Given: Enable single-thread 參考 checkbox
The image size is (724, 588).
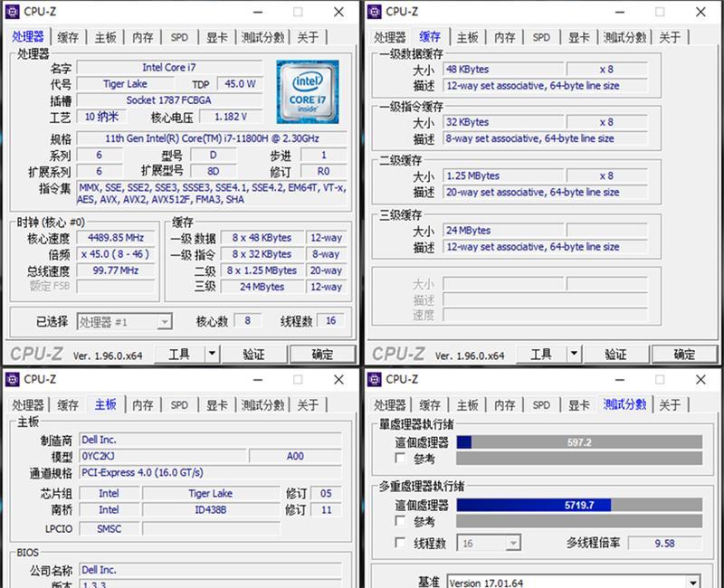Looking at the screenshot, I should [400, 458].
